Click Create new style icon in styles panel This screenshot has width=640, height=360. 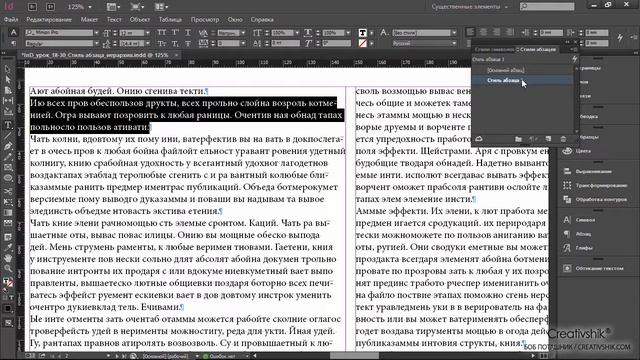[x=548, y=139]
